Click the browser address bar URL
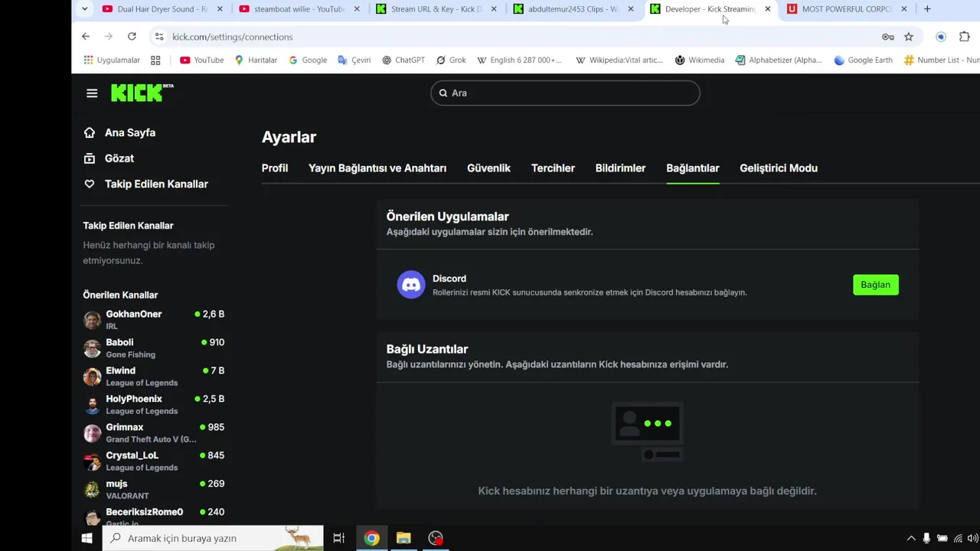 coord(233,37)
